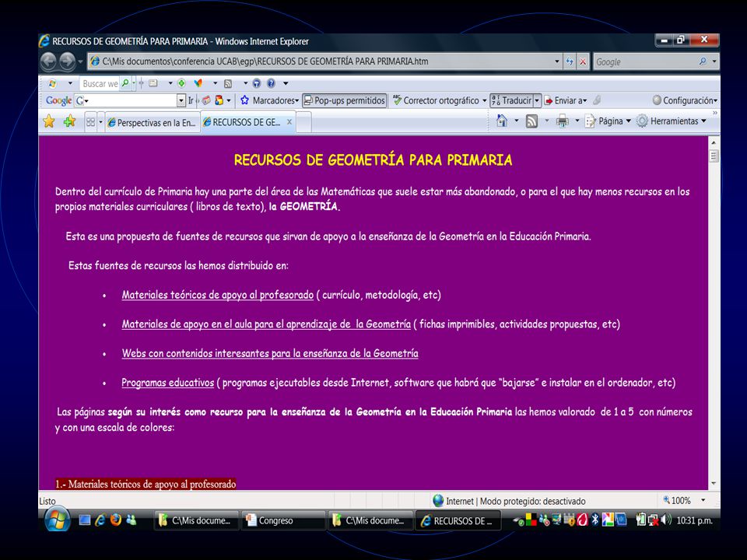Image resolution: width=747 pixels, height=560 pixels.
Task: Click the Google logo on the Google toolbar
Action: pos(58,100)
